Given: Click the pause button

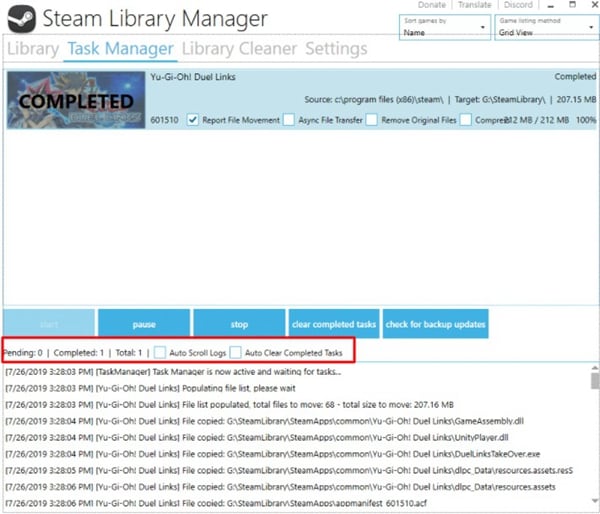Looking at the screenshot, I should 144,324.
